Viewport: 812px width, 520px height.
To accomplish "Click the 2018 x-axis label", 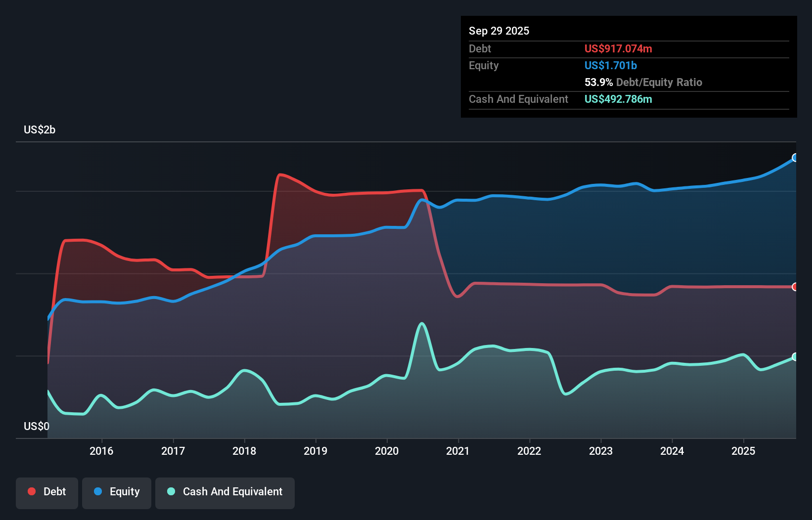I will click(x=244, y=451).
